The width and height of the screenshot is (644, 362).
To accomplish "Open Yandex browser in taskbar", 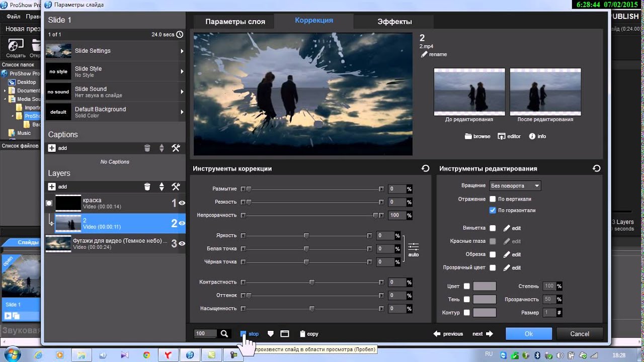I will point(167,355).
